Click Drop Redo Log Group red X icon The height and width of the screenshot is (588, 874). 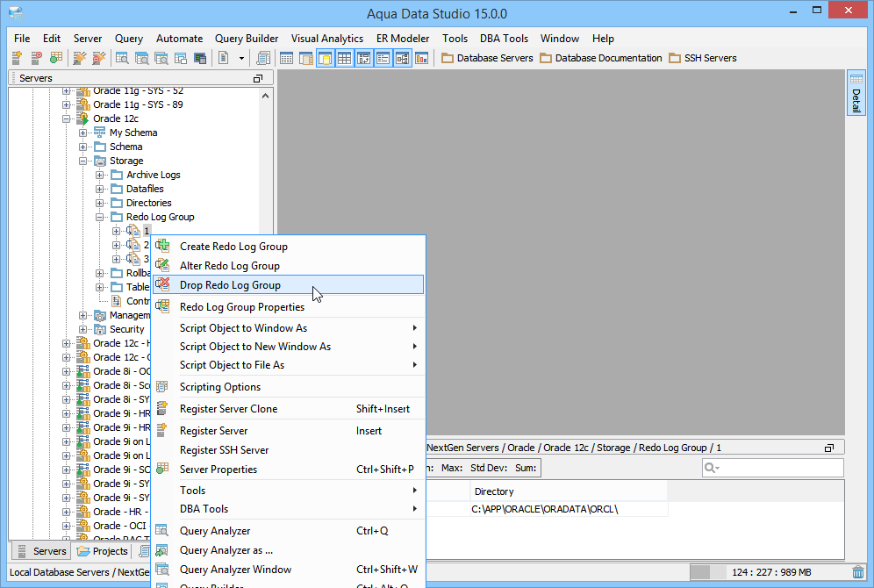(x=162, y=284)
